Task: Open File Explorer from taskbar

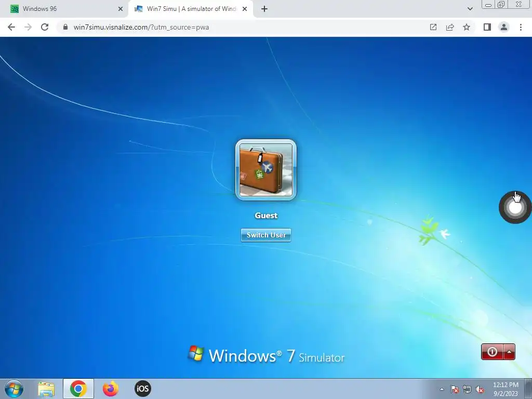Action: click(46, 389)
